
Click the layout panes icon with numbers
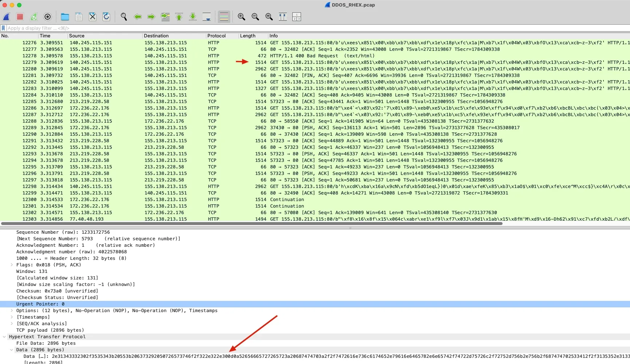coord(297,17)
